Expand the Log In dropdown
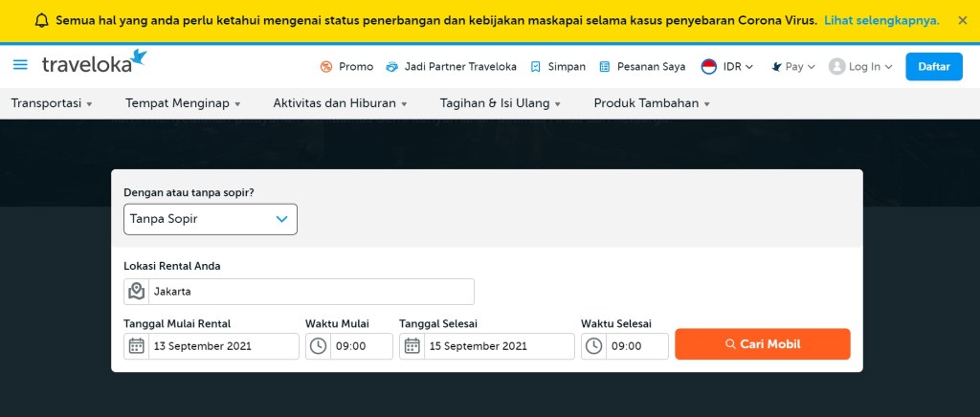This screenshot has width=980, height=417. point(860,67)
